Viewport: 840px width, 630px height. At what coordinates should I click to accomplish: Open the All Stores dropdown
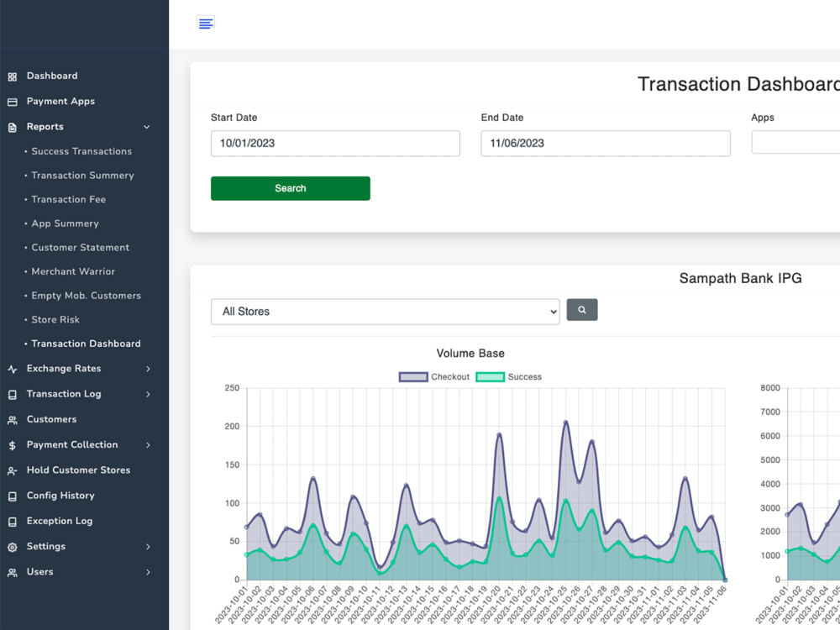point(385,311)
